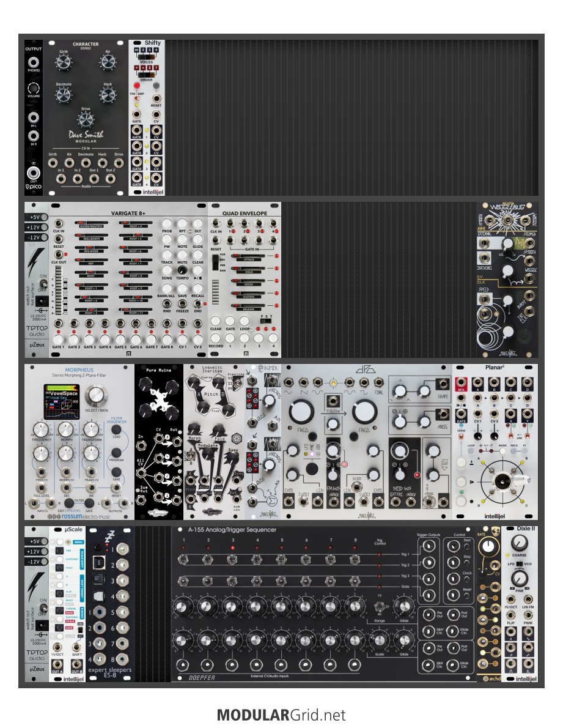The height and width of the screenshot is (728, 563).
Task: Toggle the ON/OFF power switch on the upper uZeus
Action: 43,283
